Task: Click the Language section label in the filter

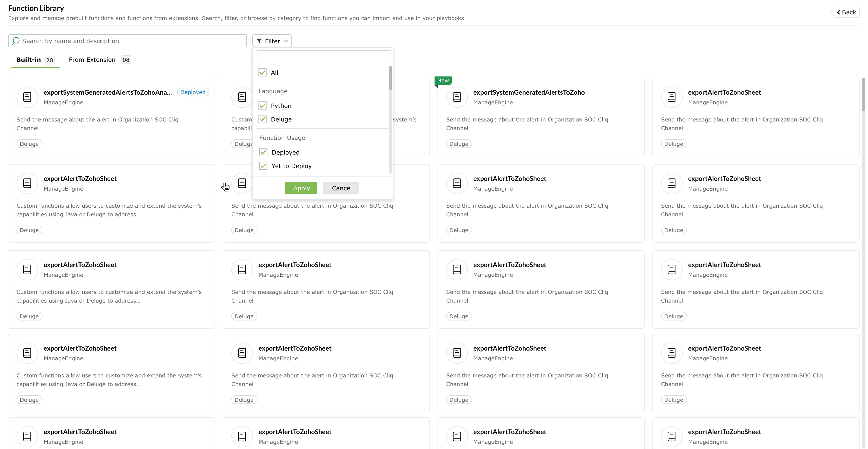Action: pos(273,91)
